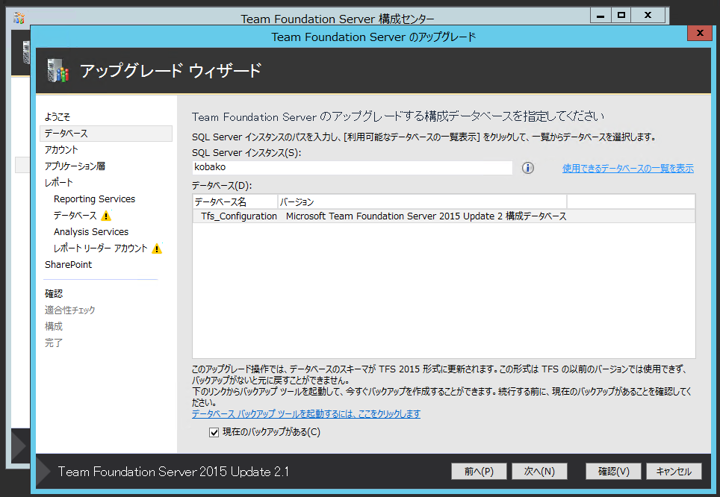Select the 確認 step in sidebar
Viewport: 720px width, 497px height.
tap(54, 294)
